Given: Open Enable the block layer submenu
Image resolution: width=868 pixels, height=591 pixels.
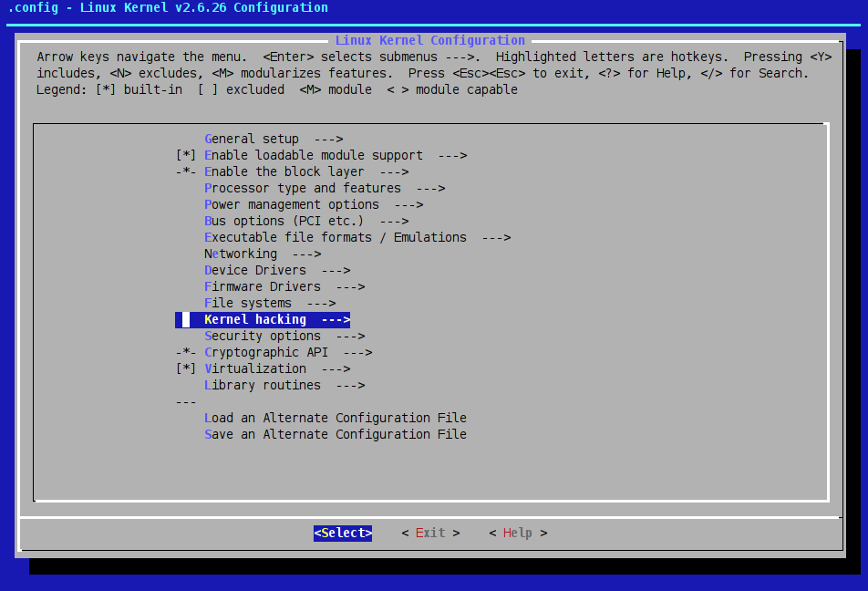Looking at the screenshot, I should pos(306,171).
